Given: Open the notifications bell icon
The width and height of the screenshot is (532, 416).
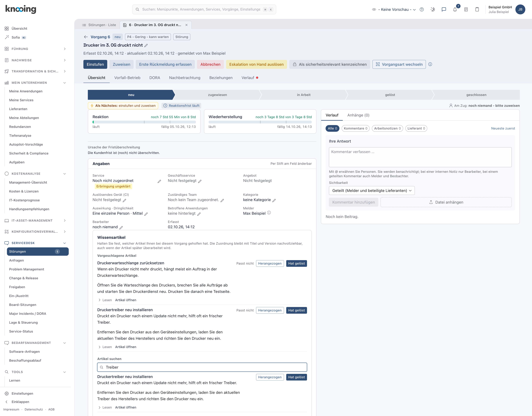Looking at the screenshot, I should (455, 10).
